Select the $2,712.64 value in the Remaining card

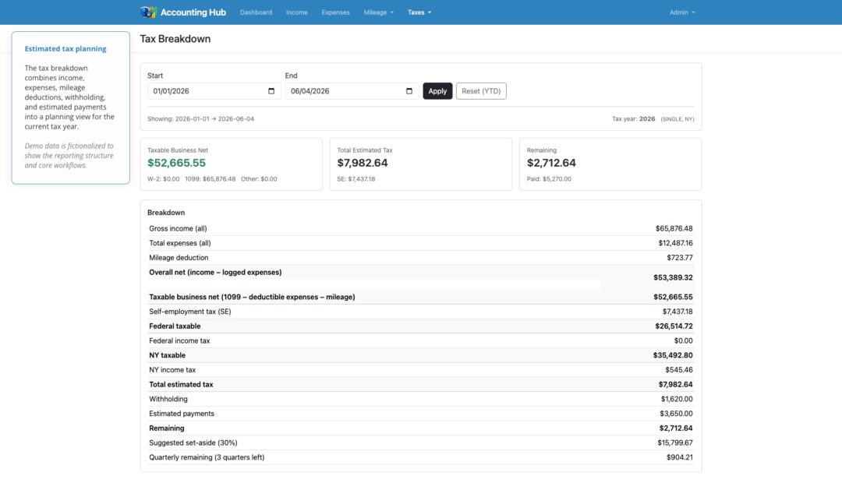(551, 163)
